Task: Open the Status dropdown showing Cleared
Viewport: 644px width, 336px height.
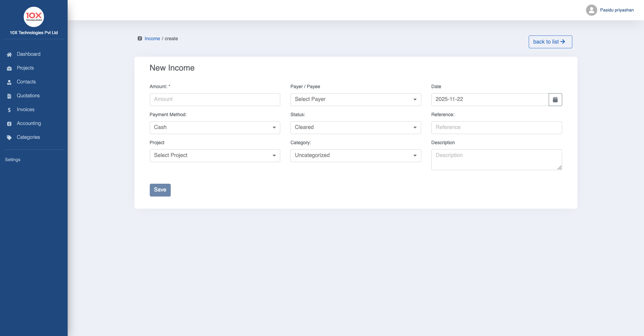Action: [355, 127]
